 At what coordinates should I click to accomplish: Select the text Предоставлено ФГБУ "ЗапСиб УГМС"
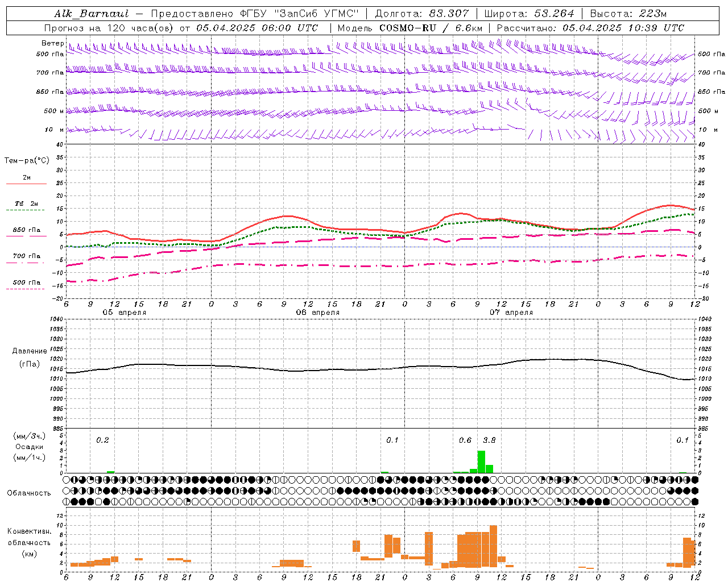(x=255, y=14)
